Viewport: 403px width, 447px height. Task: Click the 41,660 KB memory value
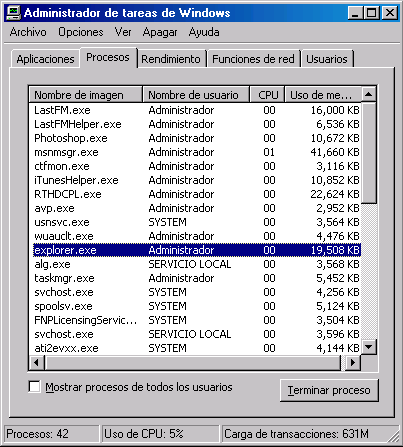(x=335, y=152)
